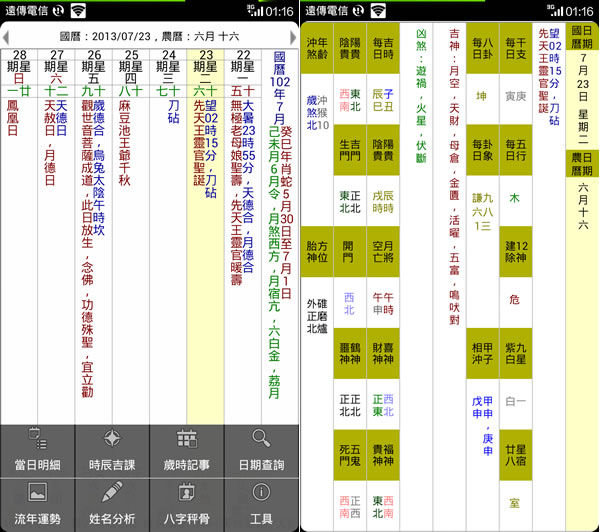Tap 室 value under 廿八星宿
600x532 pixels.
515,503
